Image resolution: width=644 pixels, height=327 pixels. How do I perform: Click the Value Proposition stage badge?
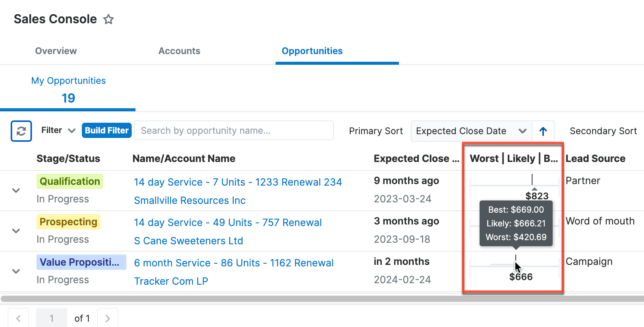(81, 262)
